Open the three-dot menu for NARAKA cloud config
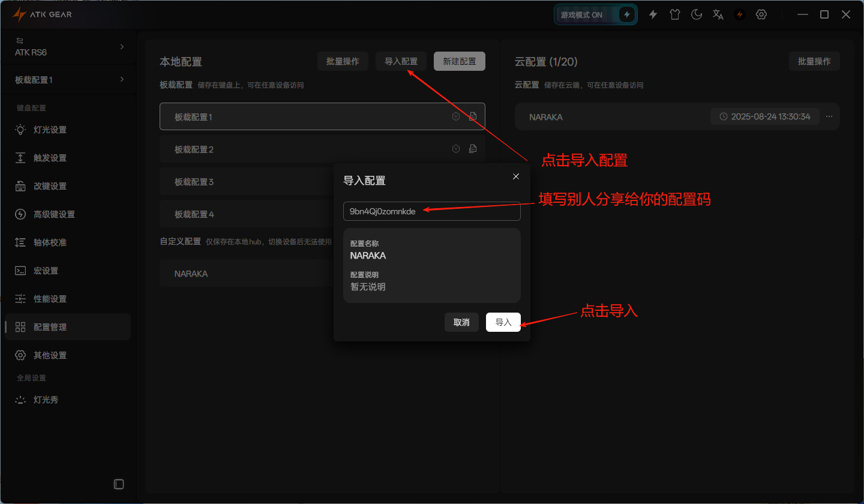The image size is (864, 504). tap(829, 116)
